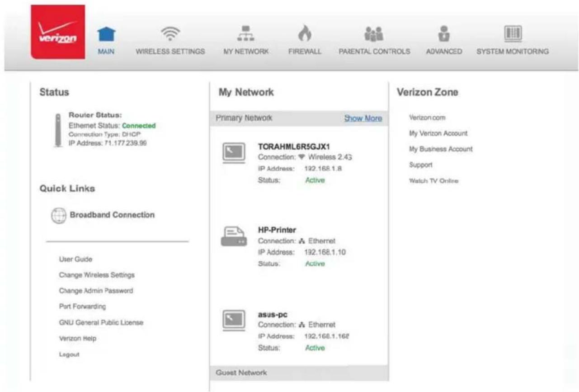Screen dimensions: 579x392
Task: Select the asus-pc computer icon
Action: (x=234, y=320)
